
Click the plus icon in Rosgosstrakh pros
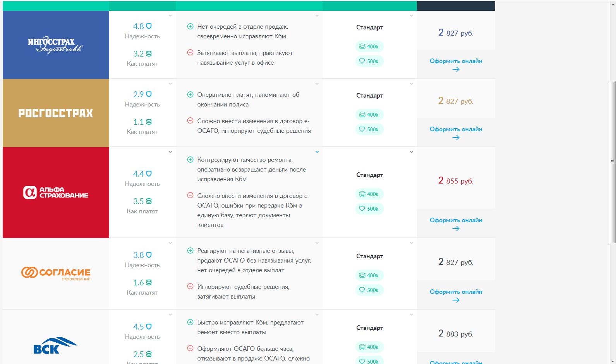(x=190, y=94)
